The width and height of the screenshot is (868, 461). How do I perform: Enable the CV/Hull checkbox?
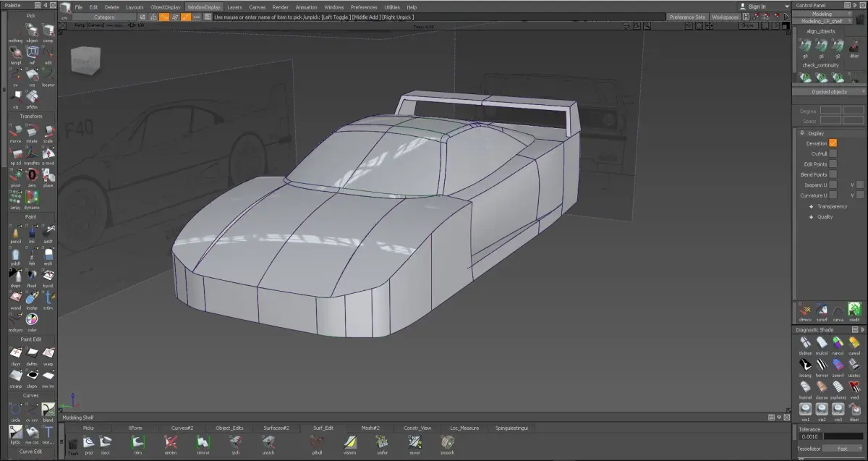[x=833, y=153]
